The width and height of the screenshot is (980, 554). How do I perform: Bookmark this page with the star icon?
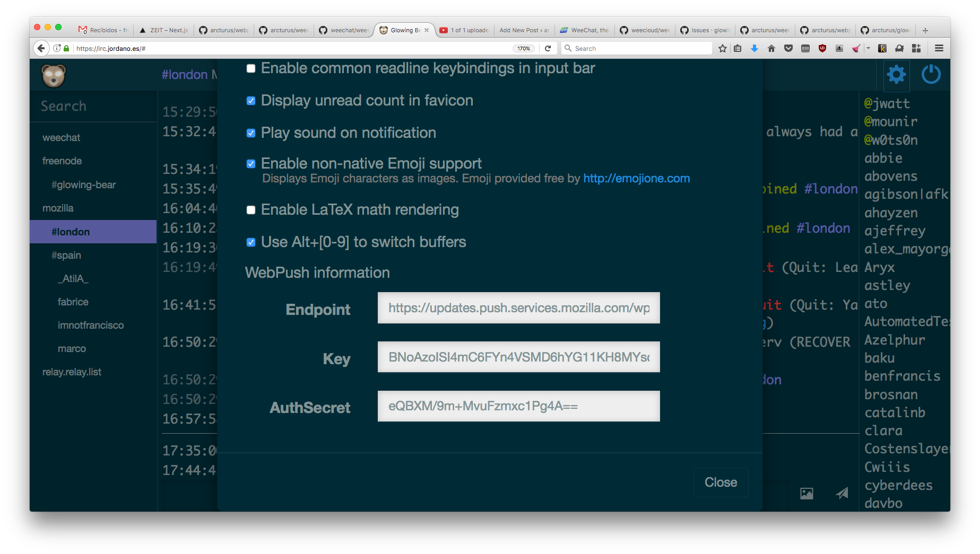pyautogui.click(x=722, y=48)
